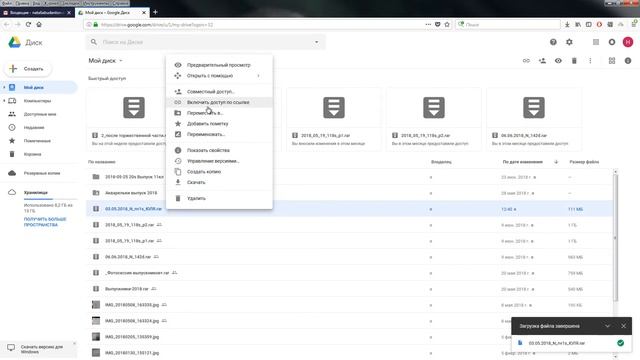The width and height of the screenshot is (640, 360).
Task: Reverse sort order arrow by date column
Action: point(556,162)
